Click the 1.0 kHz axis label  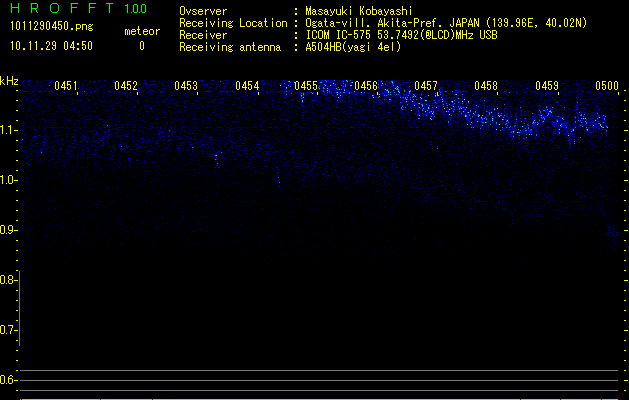[8, 180]
